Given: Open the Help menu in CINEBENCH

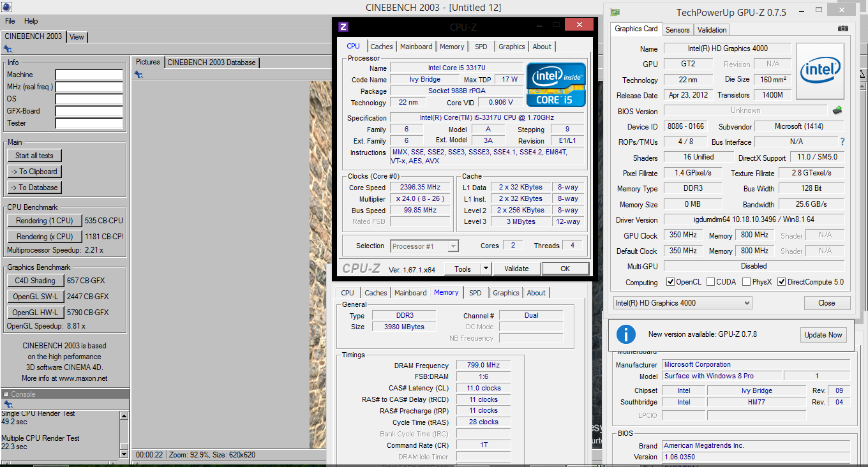Looking at the screenshot, I should point(31,21).
